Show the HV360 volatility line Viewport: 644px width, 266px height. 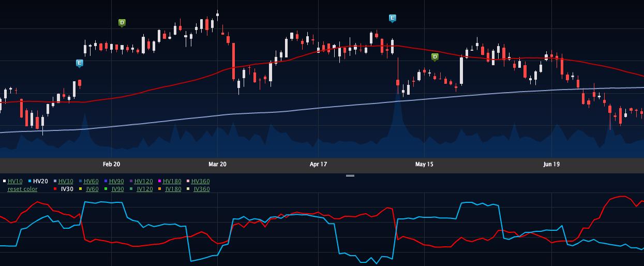pyautogui.click(x=200, y=181)
